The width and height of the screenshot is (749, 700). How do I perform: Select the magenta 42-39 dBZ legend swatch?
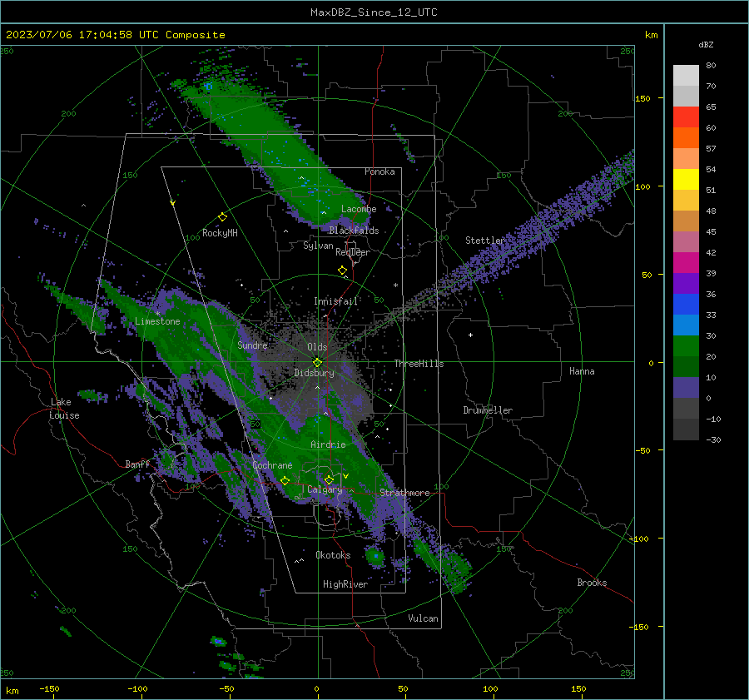click(686, 263)
